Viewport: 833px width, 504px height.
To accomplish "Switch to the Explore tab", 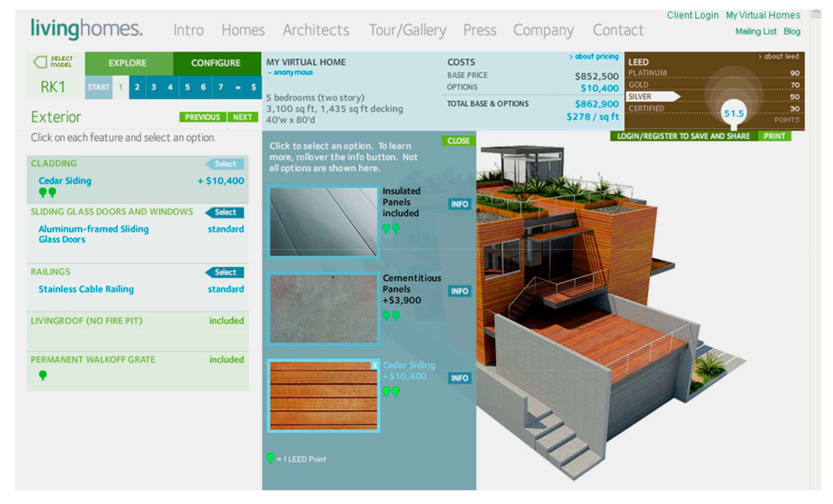I will [x=128, y=63].
